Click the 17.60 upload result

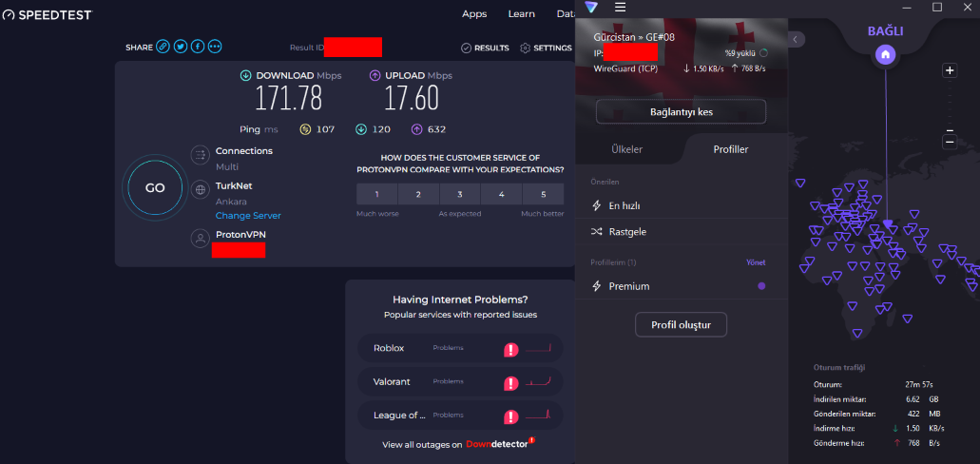click(x=412, y=99)
